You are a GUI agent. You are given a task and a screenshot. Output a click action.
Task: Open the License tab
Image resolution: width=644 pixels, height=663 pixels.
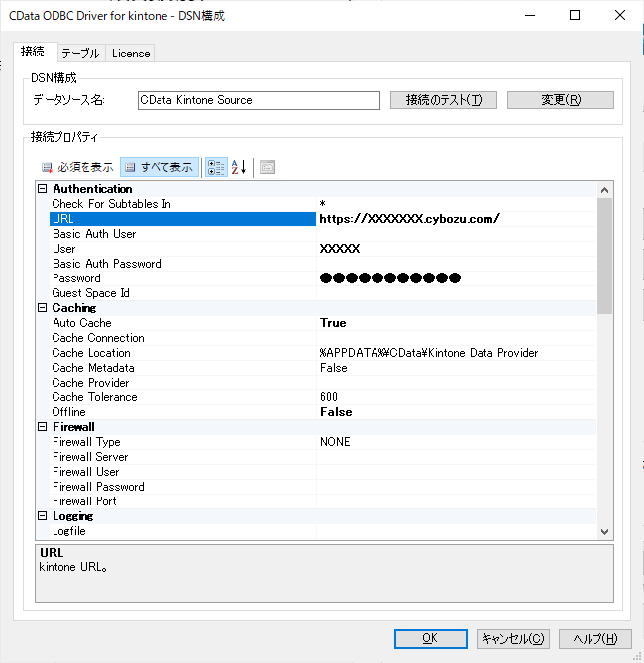click(131, 54)
